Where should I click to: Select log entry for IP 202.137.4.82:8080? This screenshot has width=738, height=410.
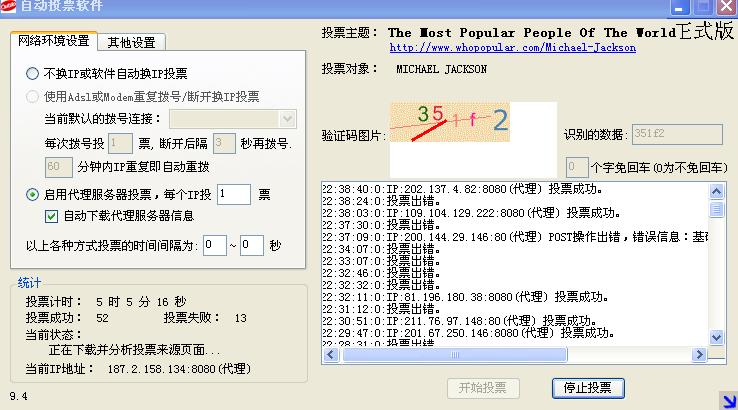coord(463,189)
